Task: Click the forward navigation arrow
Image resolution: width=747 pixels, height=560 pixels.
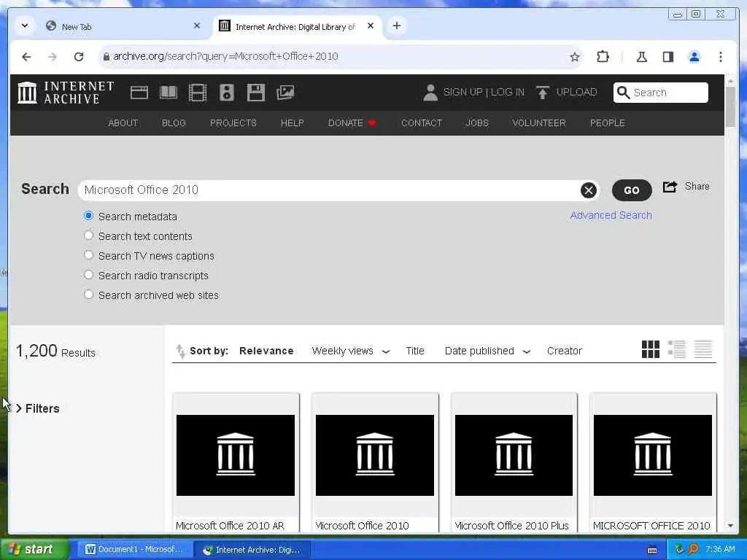Action: tap(53, 57)
